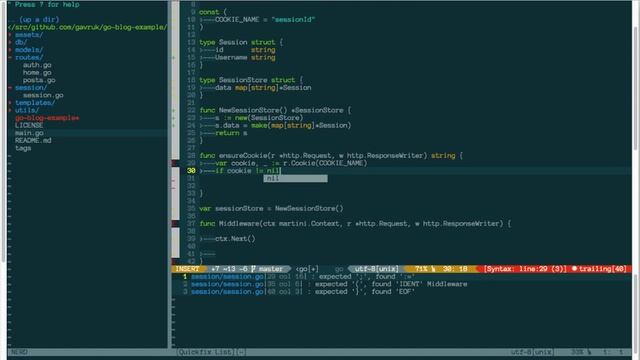
Task: Click the '[Syntax: line:29 (3)]' error segment
Action: point(525,269)
